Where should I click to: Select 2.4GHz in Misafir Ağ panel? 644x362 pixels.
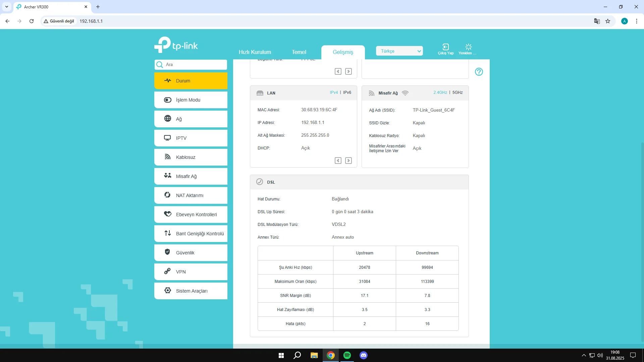(440, 93)
